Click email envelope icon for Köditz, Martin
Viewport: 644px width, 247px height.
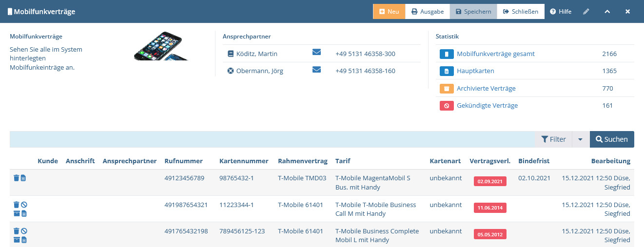point(316,53)
